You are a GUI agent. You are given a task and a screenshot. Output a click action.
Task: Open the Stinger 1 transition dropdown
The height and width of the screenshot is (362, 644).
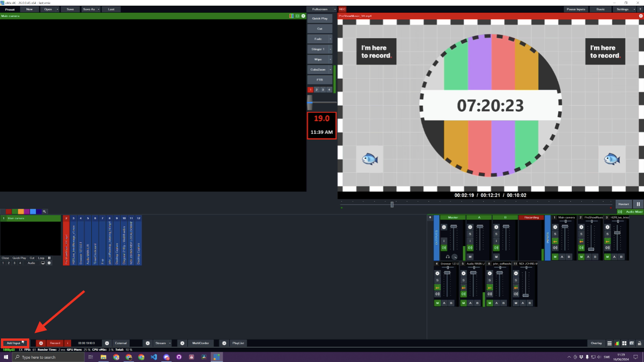point(330,49)
